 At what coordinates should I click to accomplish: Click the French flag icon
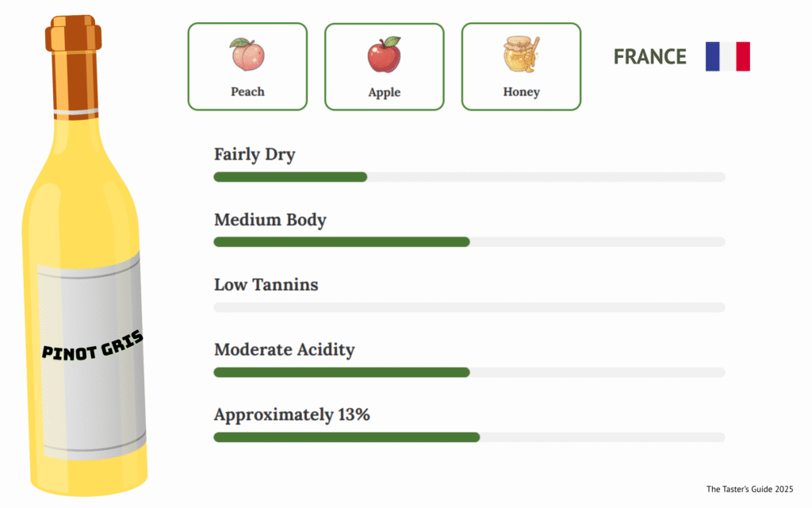pyautogui.click(x=727, y=57)
